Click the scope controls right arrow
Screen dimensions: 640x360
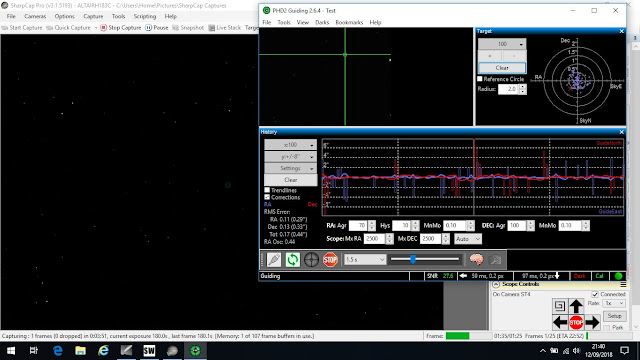pos(592,322)
